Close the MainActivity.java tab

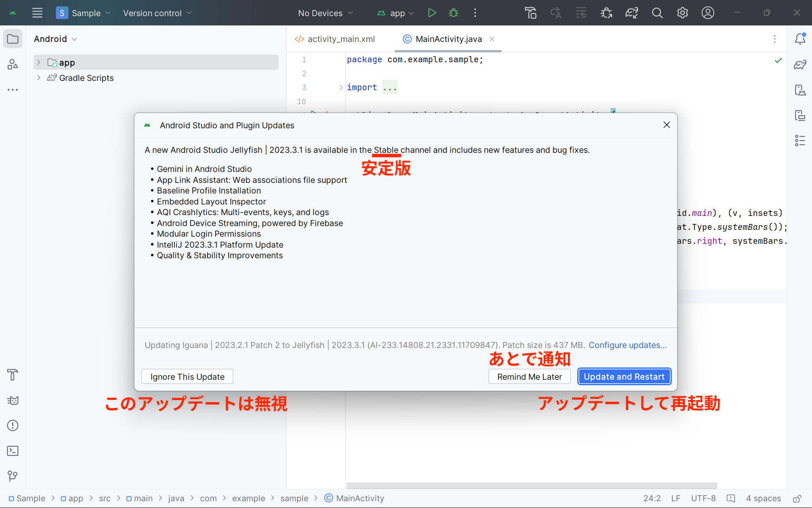point(492,39)
